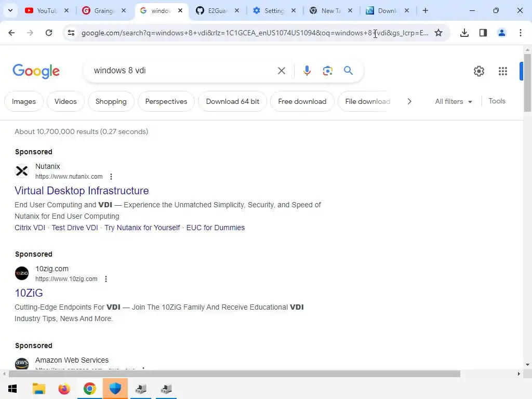Open File Explorer from the taskbar

pos(38,389)
